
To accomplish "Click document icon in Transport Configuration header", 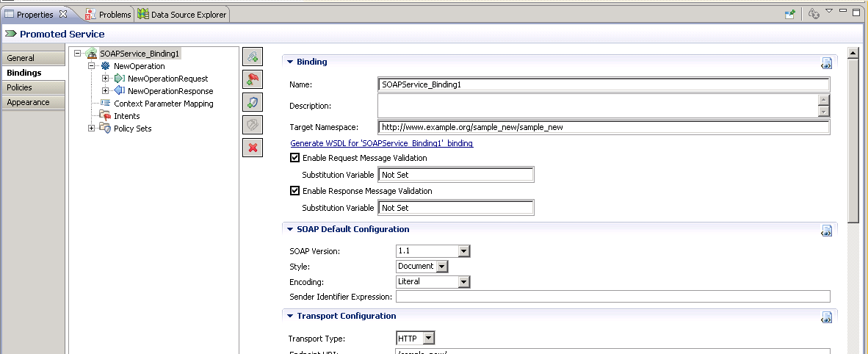I will click(826, 317).
